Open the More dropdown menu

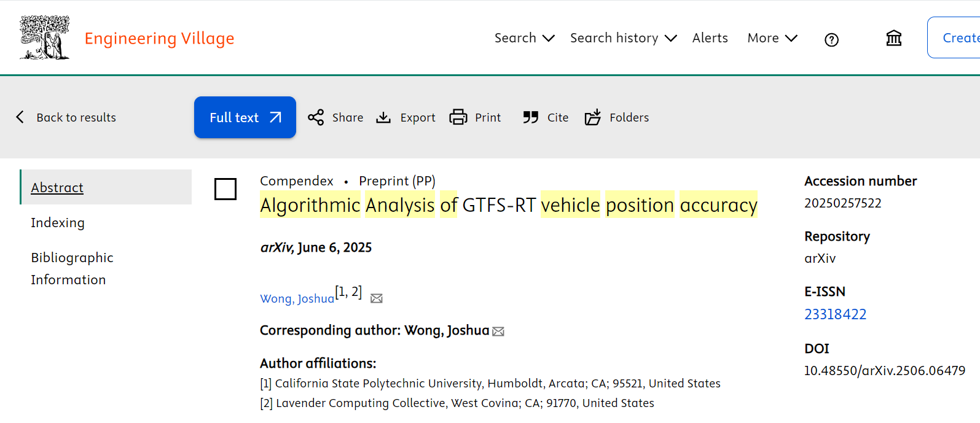[772, 38]
